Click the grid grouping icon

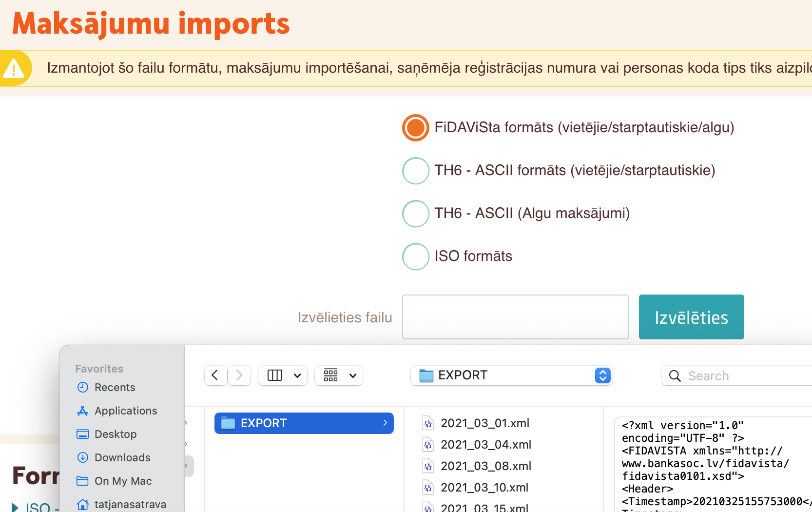click(331, 375)
